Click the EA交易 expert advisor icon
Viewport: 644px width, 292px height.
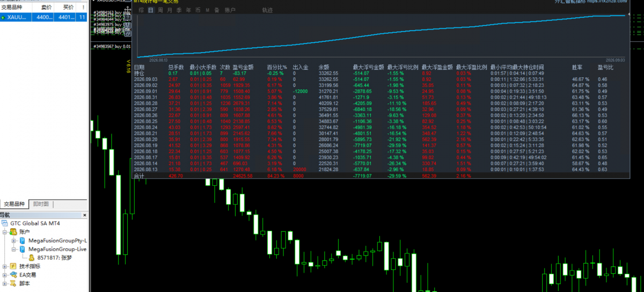click(13, 275)
